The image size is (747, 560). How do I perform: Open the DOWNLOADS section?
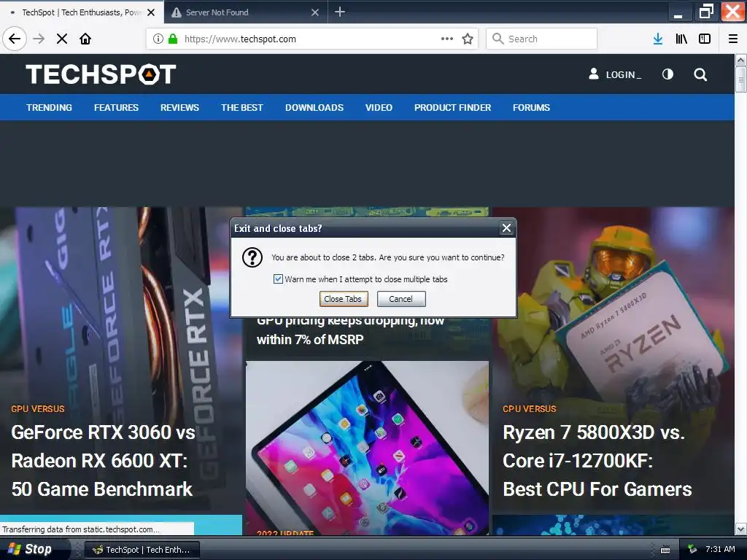[314, 108]
